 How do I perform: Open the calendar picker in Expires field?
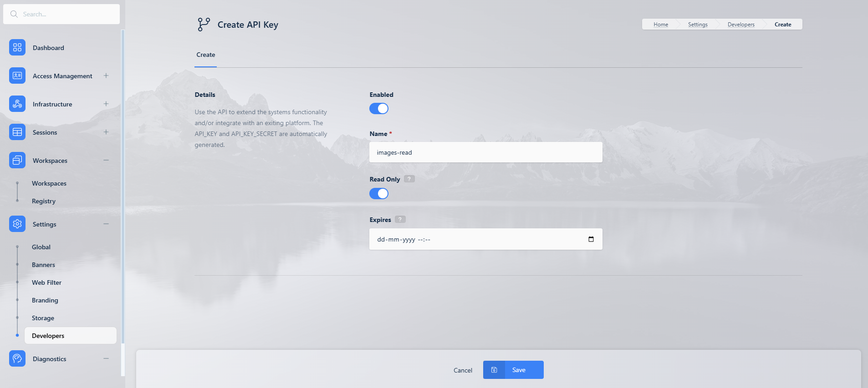591,239
